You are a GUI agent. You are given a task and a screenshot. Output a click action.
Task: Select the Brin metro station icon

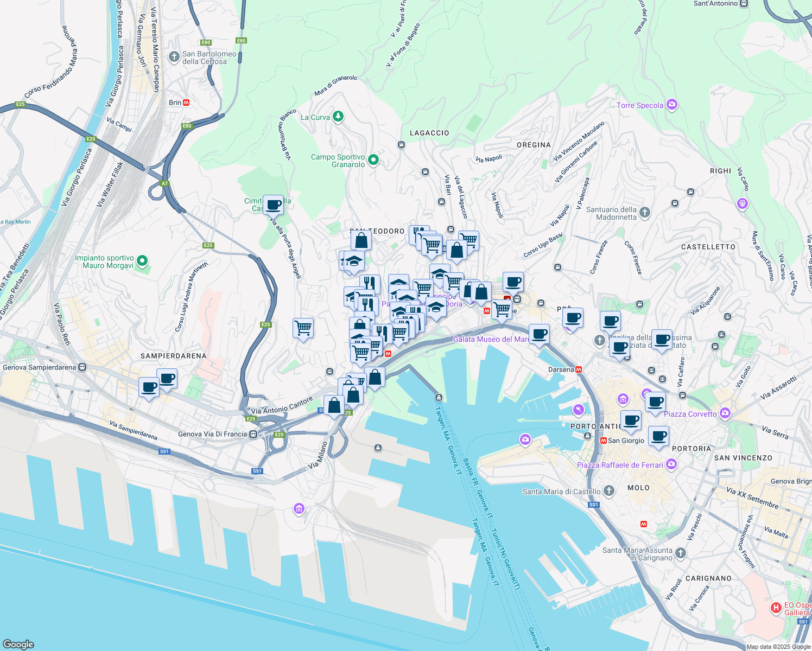tap(187, 101)
